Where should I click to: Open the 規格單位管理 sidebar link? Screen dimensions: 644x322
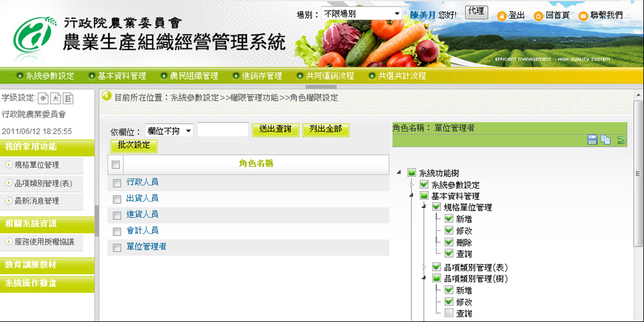(x=37, y=165)
